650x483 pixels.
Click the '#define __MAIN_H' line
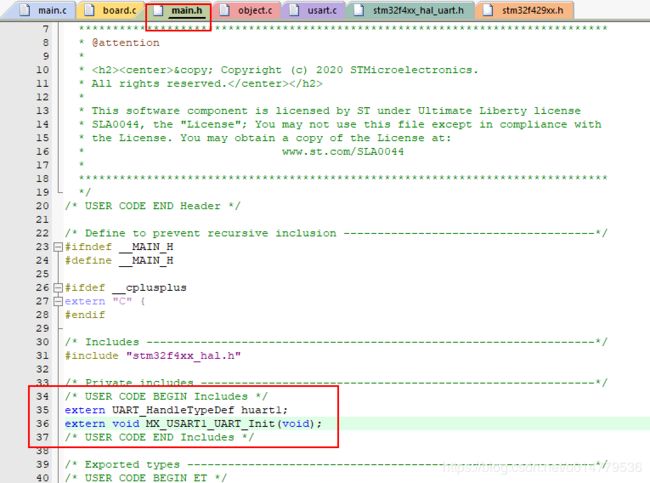pos(119,261)
